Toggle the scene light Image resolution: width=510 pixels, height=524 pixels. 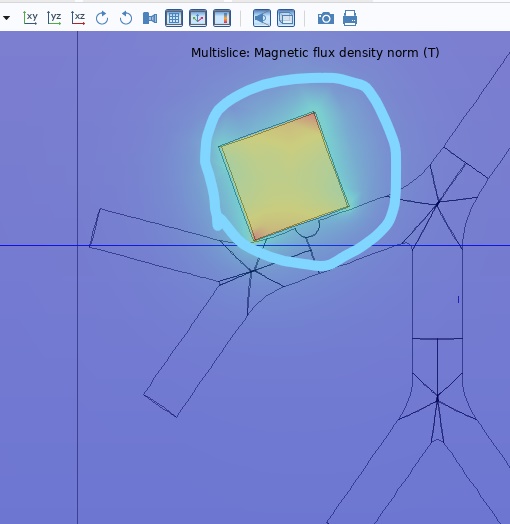pyautogui.click(x=262, y=18)
